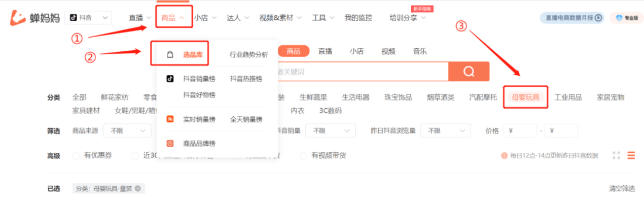This screenshot has height=203, width=644.
Task: Open the 抖音 platform dropdown
Action: (x=88, y=18)
